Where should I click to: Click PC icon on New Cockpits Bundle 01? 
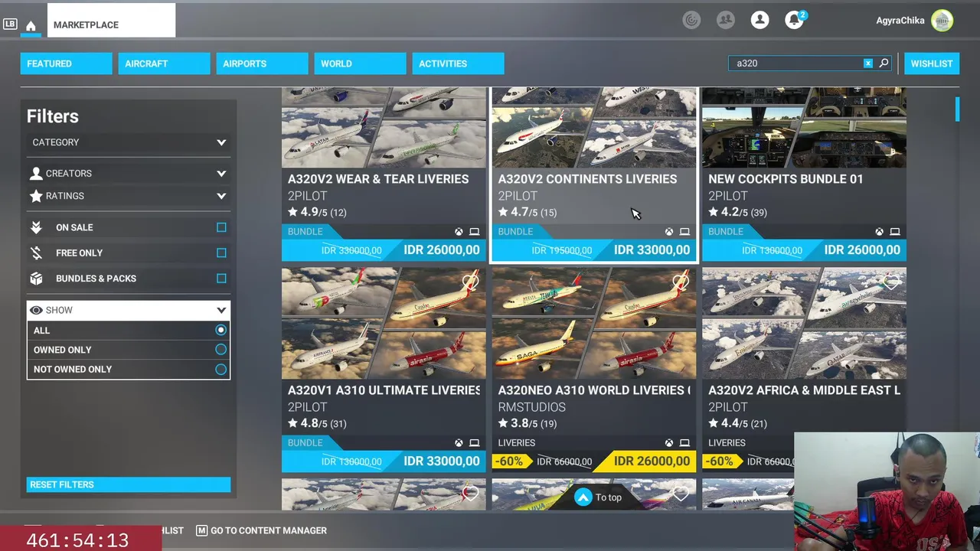(x=894, y=232)
